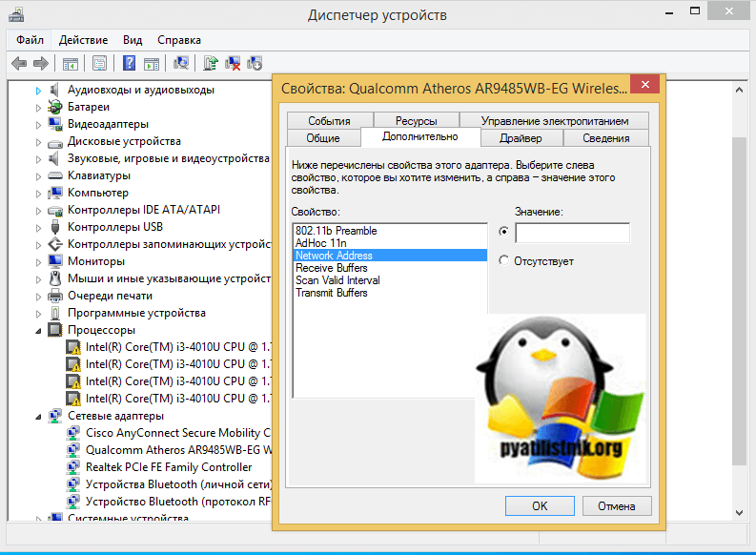Click the Видеоадаптеры display adapter icon

click(x=55, y=124)
